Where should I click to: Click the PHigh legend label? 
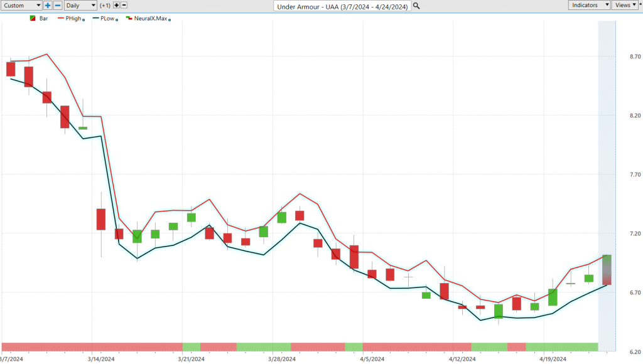point(74,19)
